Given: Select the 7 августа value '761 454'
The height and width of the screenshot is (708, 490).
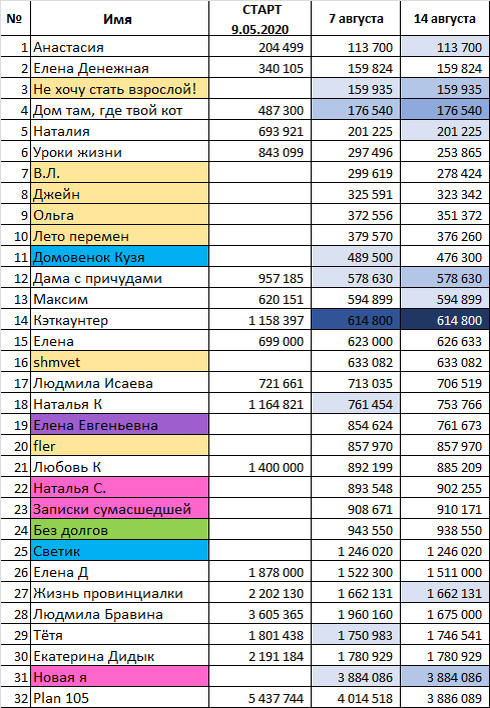Looking at the screenshot, I should 356,404.
